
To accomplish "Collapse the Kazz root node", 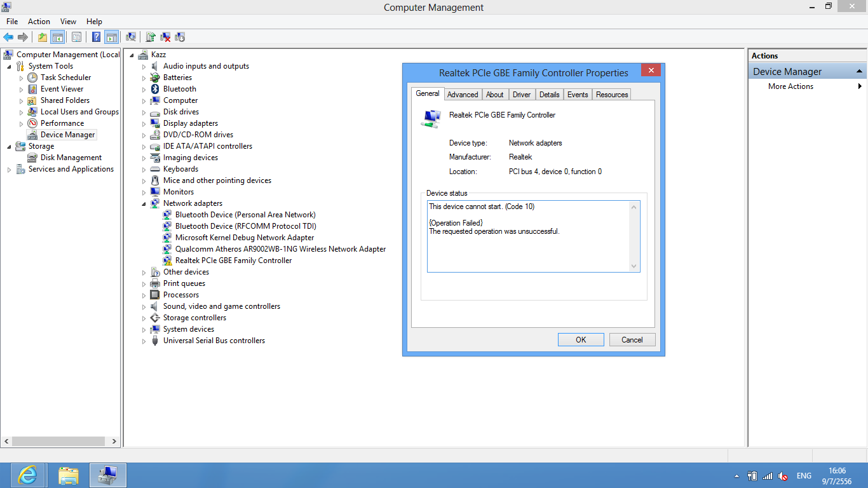I will click(132, 55).
